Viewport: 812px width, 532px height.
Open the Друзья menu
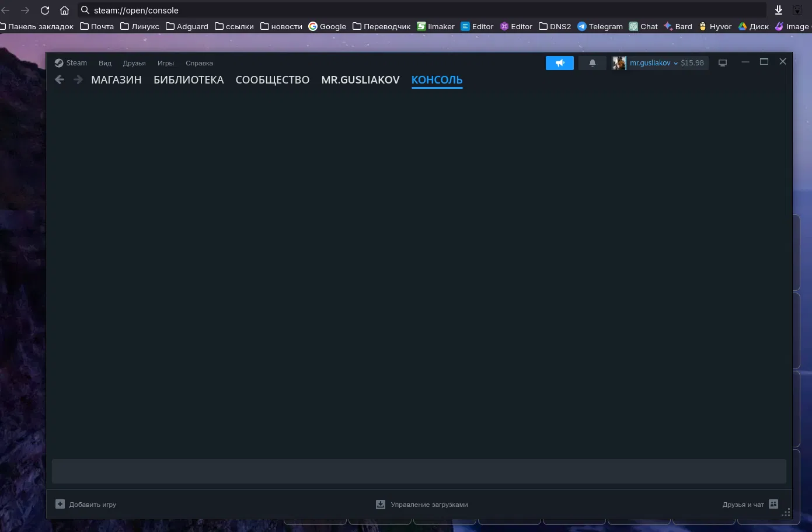tap(134, 63)
